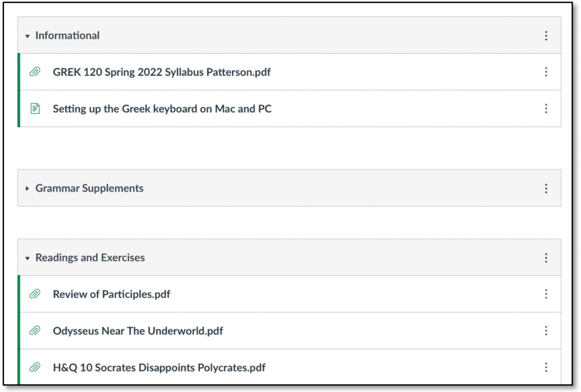
Task: Click page icon beside Greek keyboard setup
Action: (x=35, y=108)
